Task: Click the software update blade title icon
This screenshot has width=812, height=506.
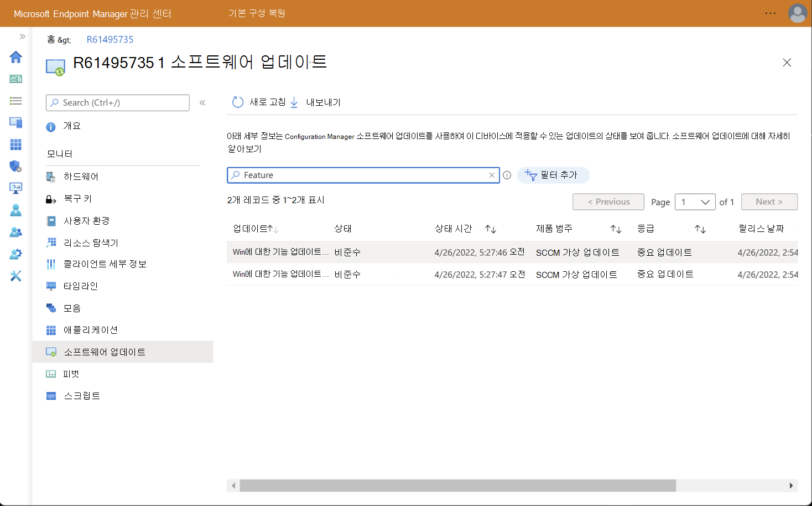Action: pos(55,67)
